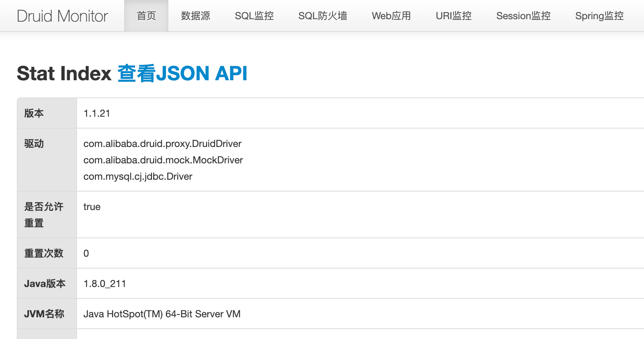644x339 pixels.
Task: Click the 重置次数 row label
Action: 44,253
